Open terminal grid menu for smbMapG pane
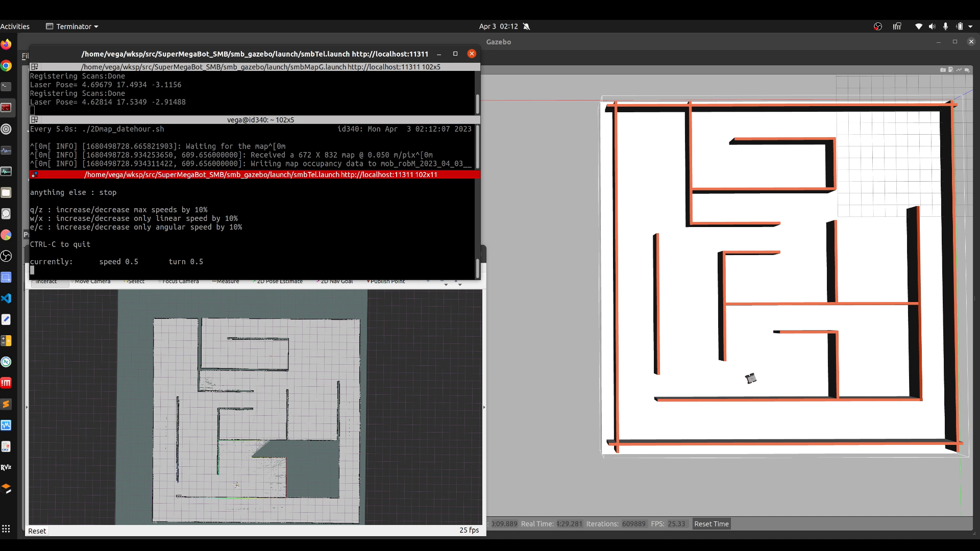Image resolution: width=980 pixels, height=551 pixels. [x=35, y=67]
